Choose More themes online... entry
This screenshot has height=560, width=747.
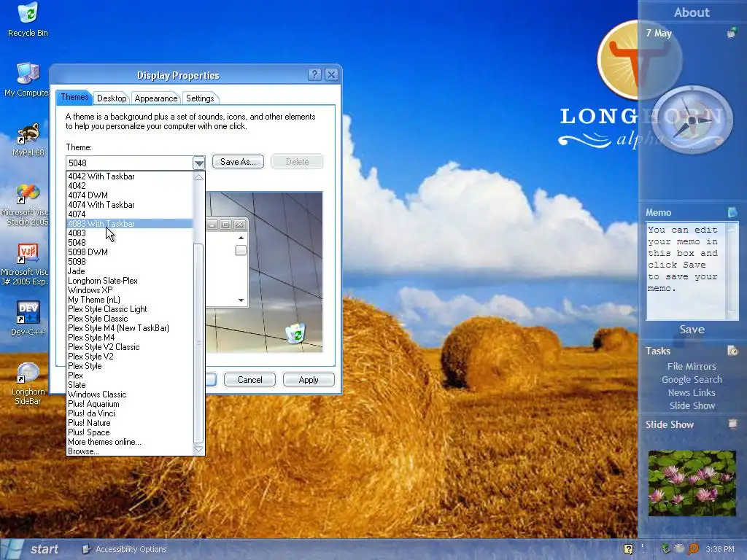[130, 442]
